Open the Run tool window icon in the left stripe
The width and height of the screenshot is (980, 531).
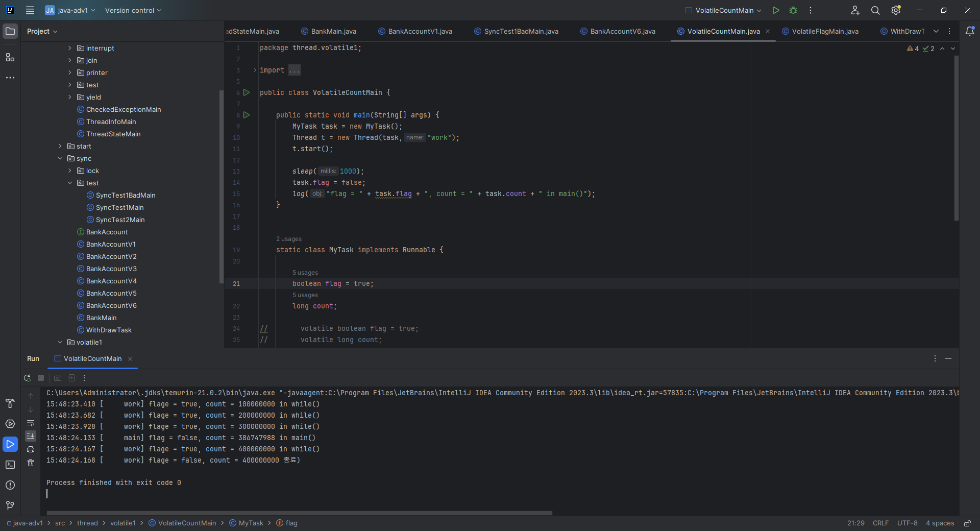[x=10, y=444]
